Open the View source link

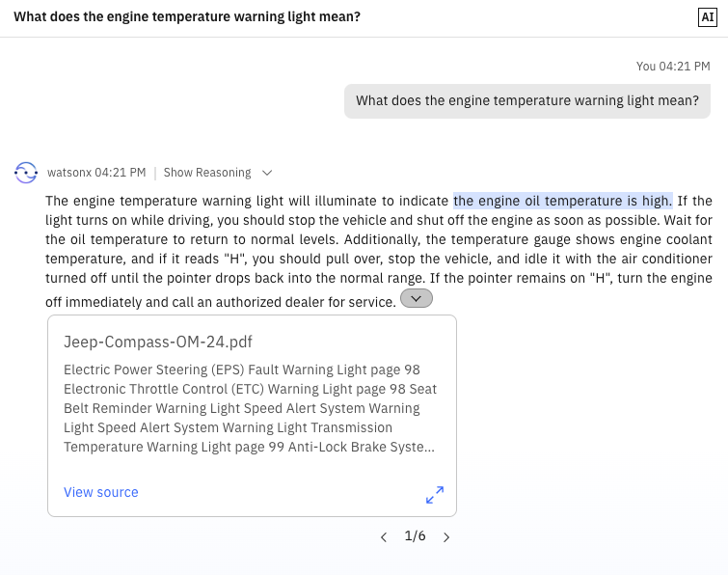pos(100,492)
